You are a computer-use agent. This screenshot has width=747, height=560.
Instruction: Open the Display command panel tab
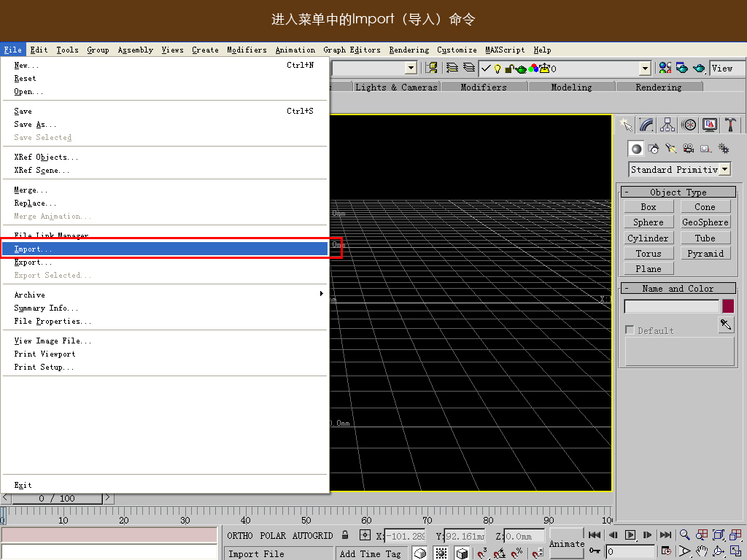(x=709, y=125)
